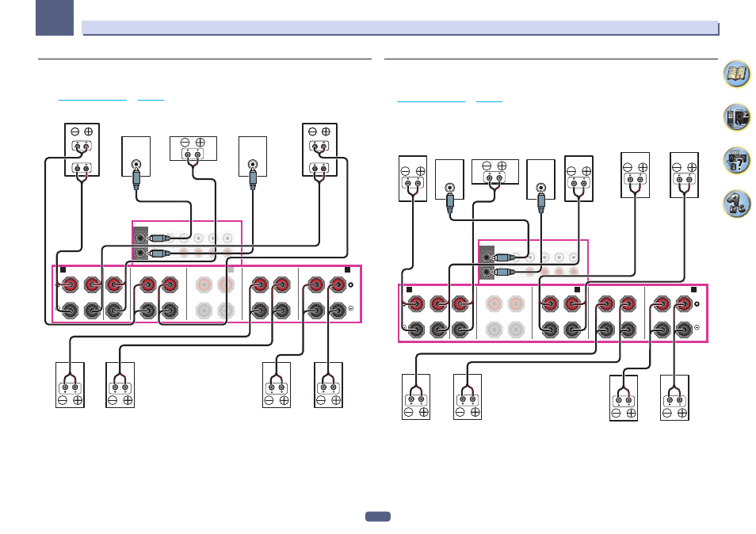Open the receiver question-mark help icon
Viewport: 756px width, 534px height.
coord(736,161)
